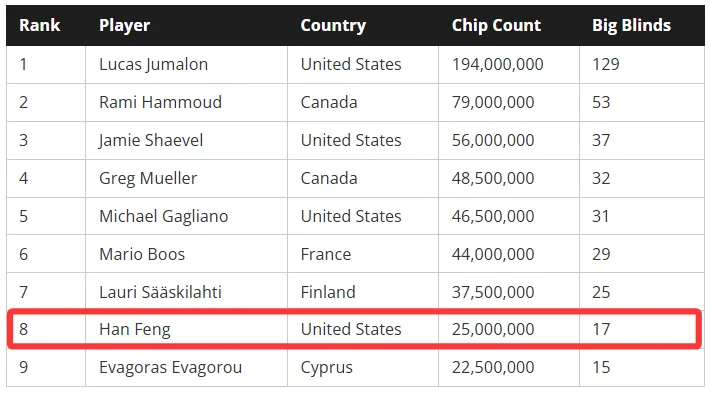Select Michael Gagliano in the table
Viewport: 710px width, 394px height.
[x=163, y=216]
